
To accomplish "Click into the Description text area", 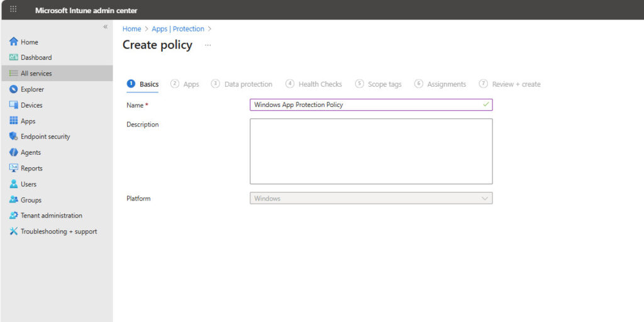I will [x=371, y=151].
